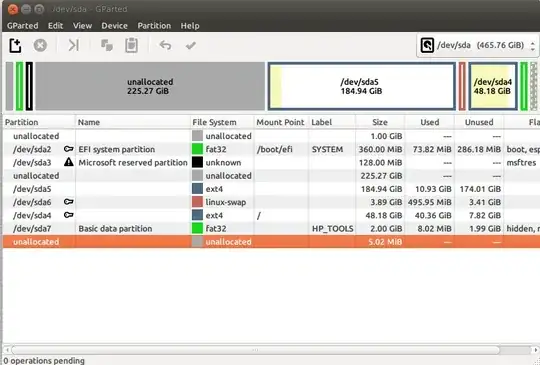This screenshot has width=540, height=365.
Task: Open the Partition menu
Action: (x=154, y=26)
